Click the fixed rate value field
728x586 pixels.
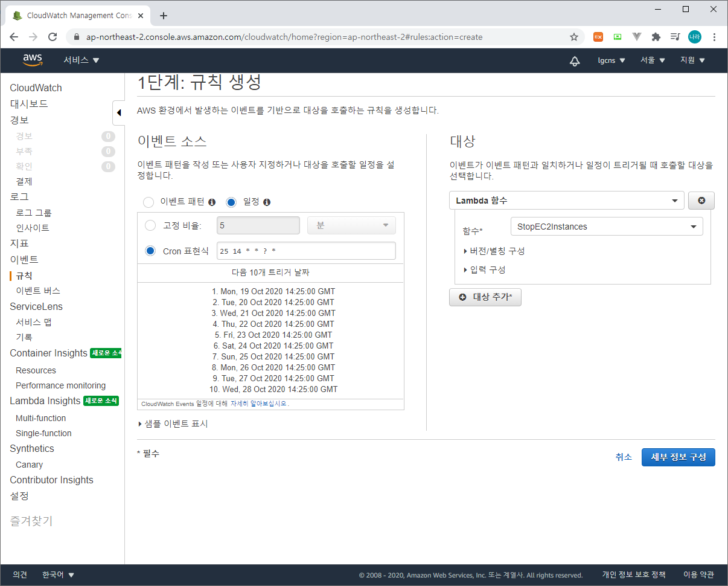click(x=258, y=225)
